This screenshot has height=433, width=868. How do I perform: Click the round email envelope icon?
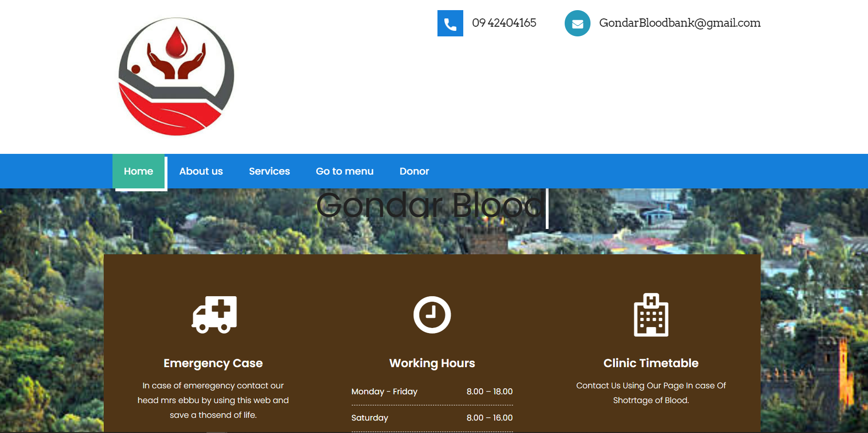(x=577, y=23)
